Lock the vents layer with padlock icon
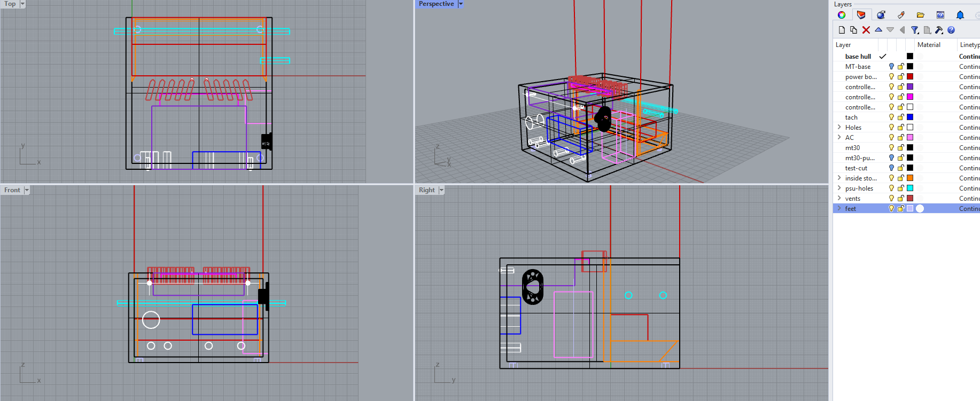 (900, 199)
